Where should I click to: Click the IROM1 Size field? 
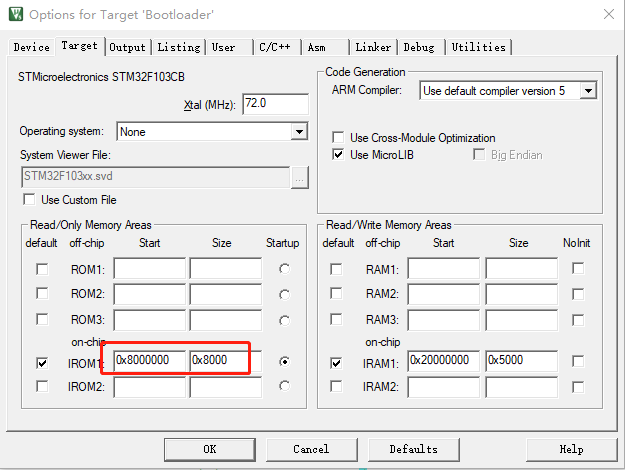[226, 361]
